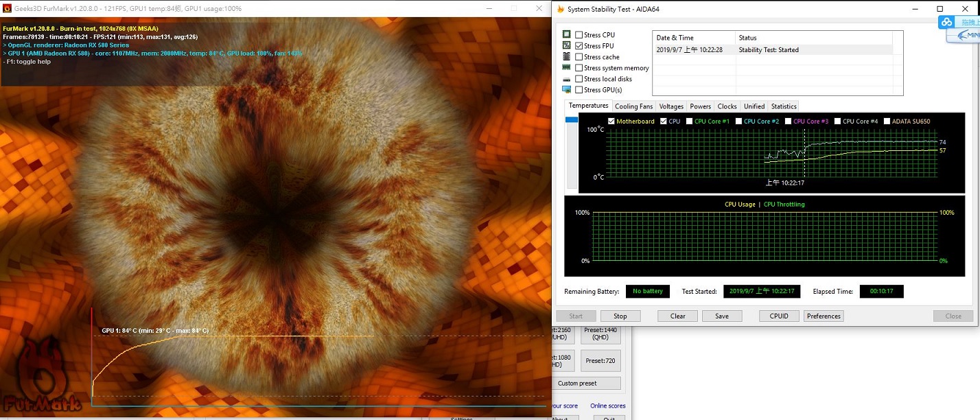Click the Save button in AIDA64
Viewport: 980px width, 420px height.
pyautogui.click(x=722, y=316)
